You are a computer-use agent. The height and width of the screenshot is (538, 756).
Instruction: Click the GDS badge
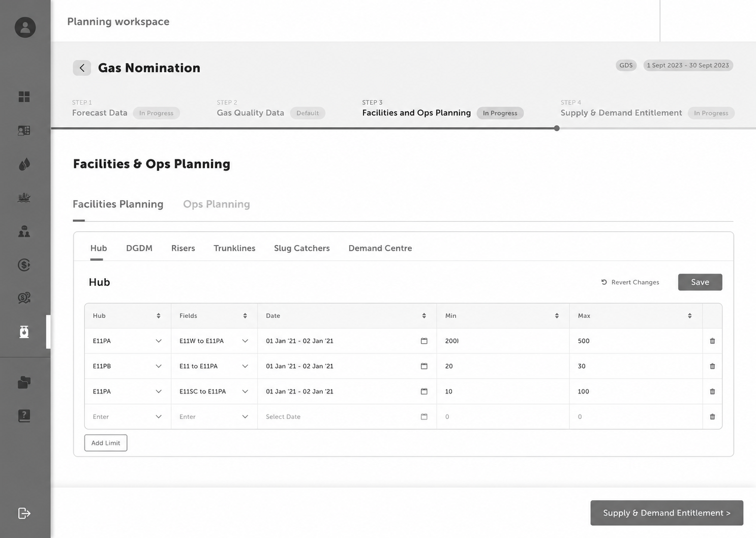click(x=626, y=65)
